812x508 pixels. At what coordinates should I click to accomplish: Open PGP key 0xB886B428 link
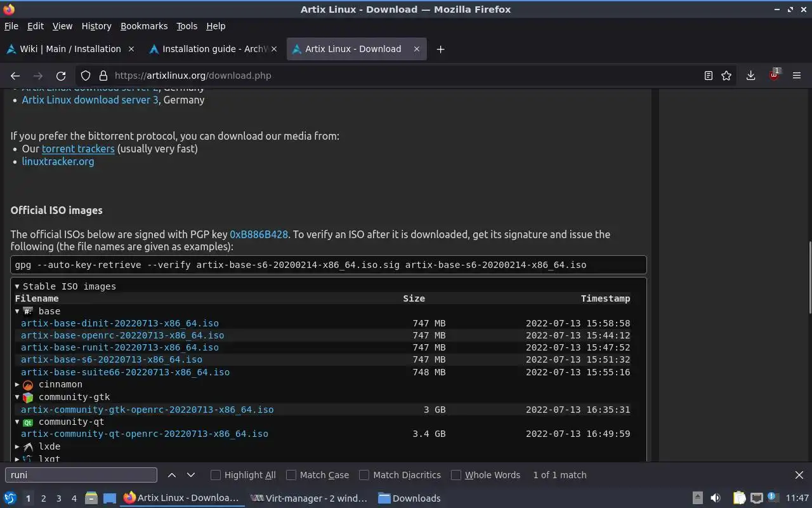pyautogui.click(x=259, y=234)
